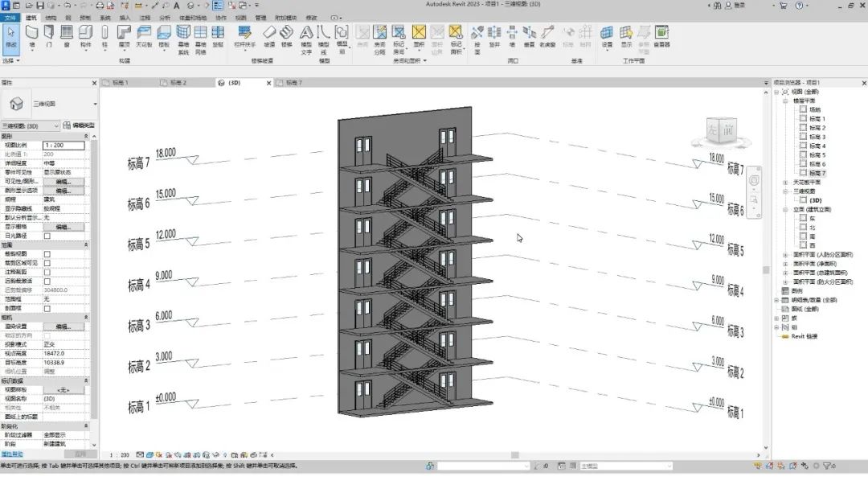
Task: Open the type selector dropdown in Properties
Action: (x=95, y=104)
